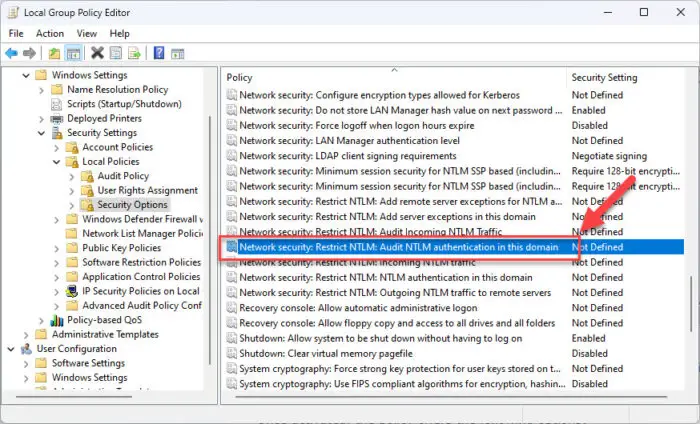Click the Local Group Policy Editor title icon
Viewport: 700px width, 424px height.
tap(13, 12)
